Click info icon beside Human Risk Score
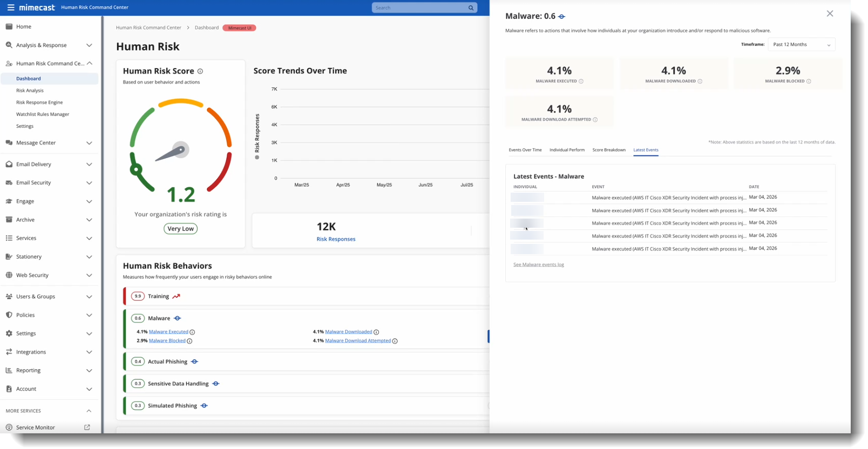Viewport: 868px width, 449px height. [200, 71]
